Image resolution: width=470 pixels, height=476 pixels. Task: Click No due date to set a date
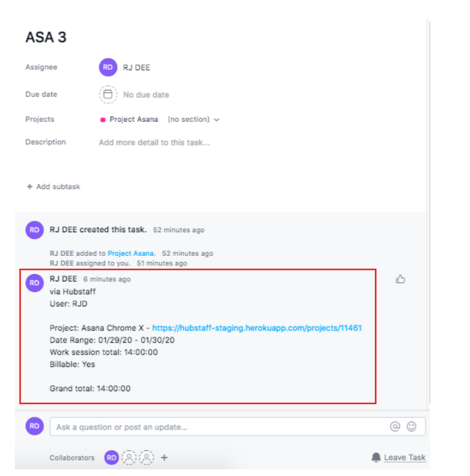click(x=146, y=95)
